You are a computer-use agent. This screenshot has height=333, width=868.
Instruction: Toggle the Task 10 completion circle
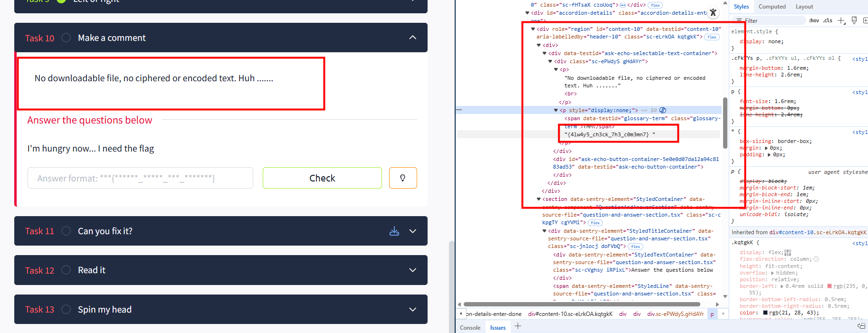[x=67, y=38]
